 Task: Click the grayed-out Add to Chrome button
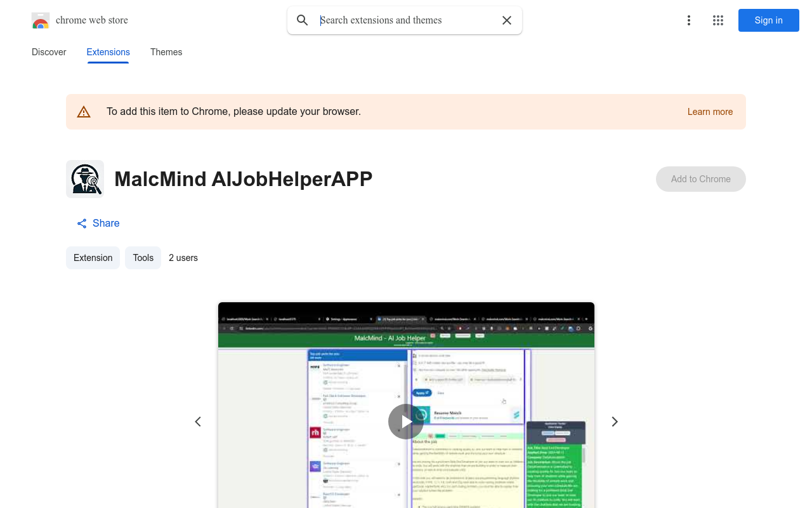click(x=700, y=179)
